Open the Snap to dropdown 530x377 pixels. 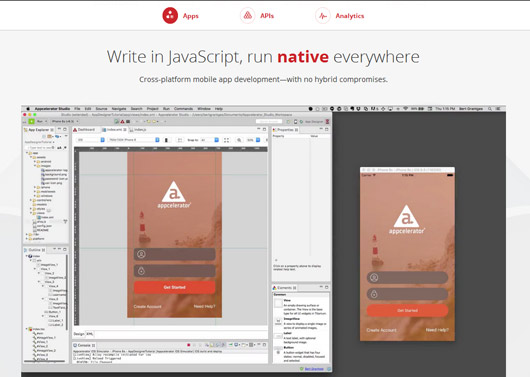pyautogui.click(x=210, y=140)
